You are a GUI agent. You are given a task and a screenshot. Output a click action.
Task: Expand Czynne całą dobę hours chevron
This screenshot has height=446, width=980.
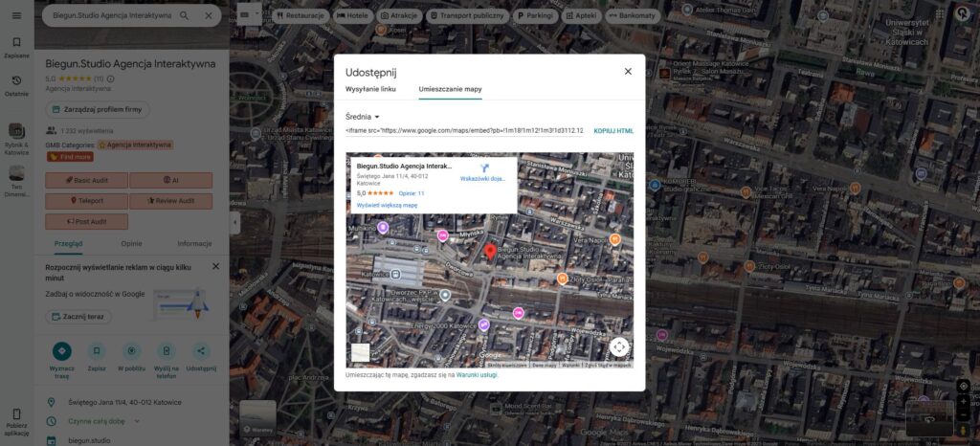(x=137, y=421)
